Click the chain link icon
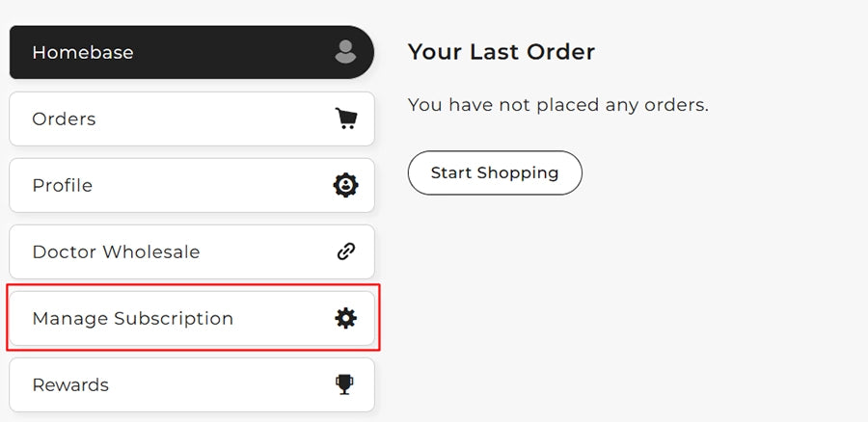The image size is (868, 422). 345,251
